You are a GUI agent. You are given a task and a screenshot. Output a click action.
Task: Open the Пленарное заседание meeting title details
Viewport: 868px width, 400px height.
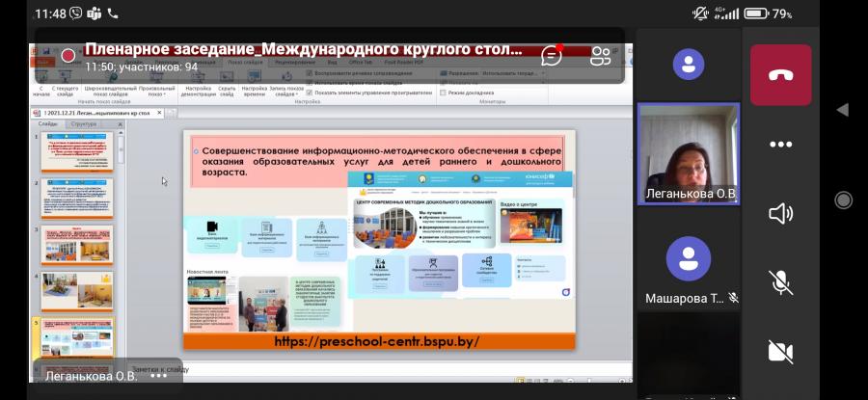tap(304, 50)
